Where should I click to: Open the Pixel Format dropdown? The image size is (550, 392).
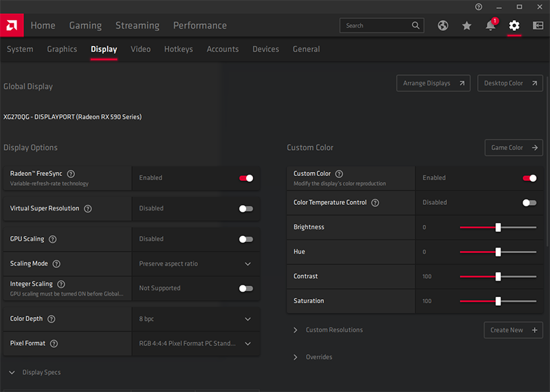195,343
